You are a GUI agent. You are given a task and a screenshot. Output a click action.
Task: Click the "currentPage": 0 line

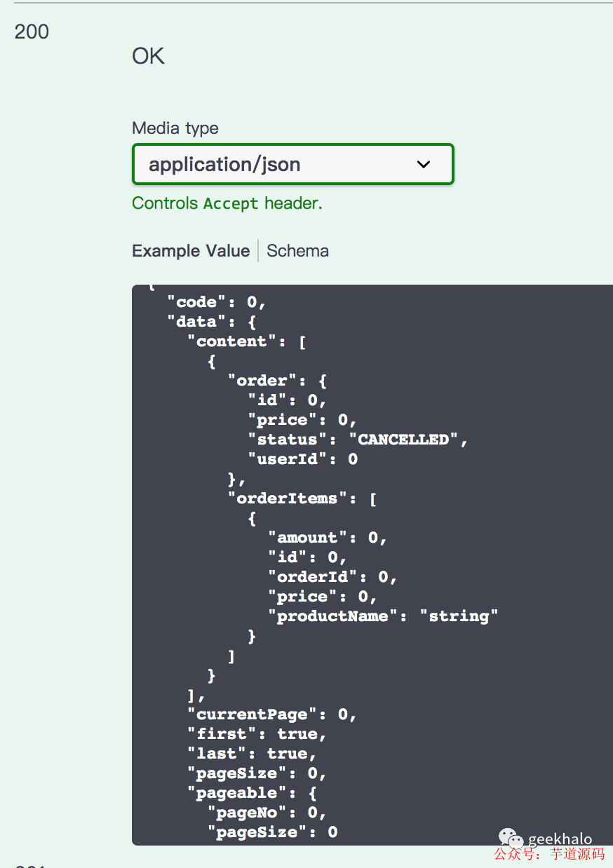272,714
